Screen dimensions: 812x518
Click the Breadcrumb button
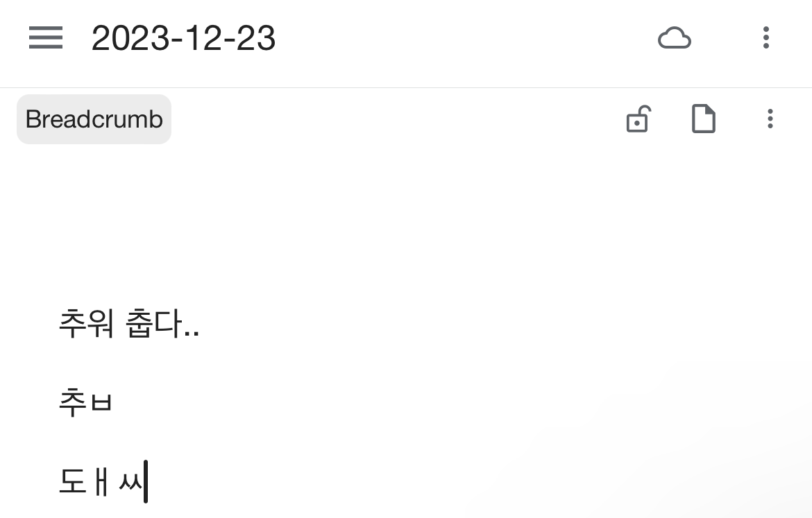(94, 119)
